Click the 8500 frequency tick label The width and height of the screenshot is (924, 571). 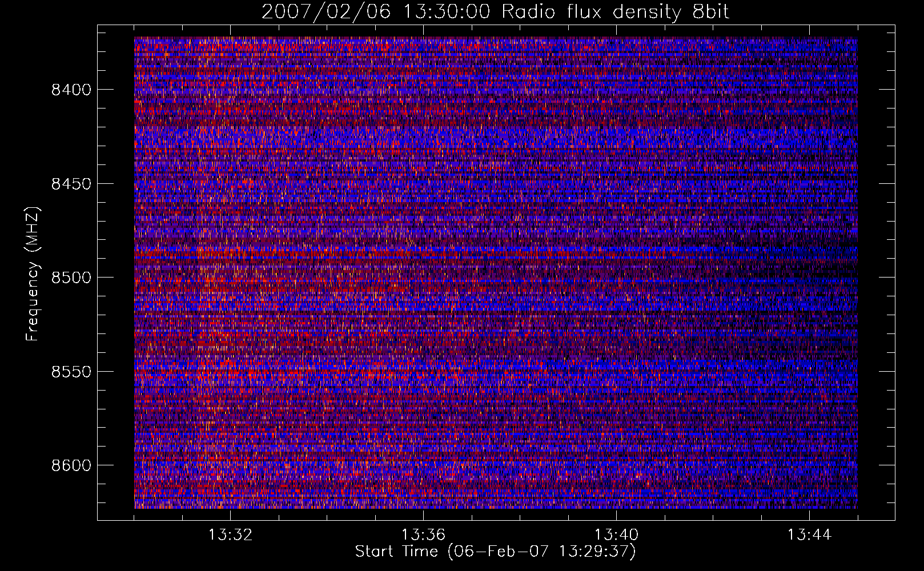(x=71, y=278)
